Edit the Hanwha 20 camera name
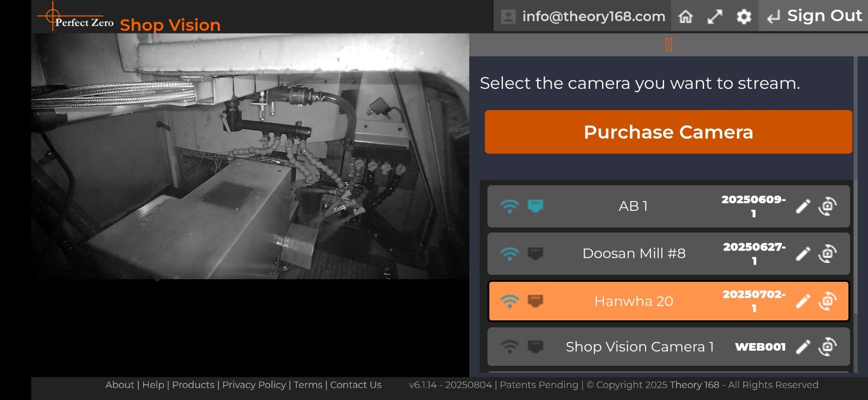The image size is (868, 400). point(803,301)
